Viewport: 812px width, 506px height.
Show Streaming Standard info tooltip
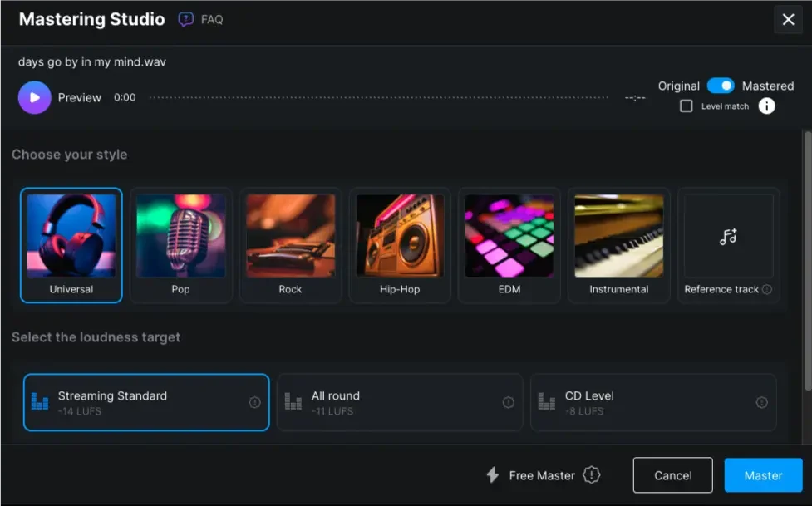click(254, 402)
